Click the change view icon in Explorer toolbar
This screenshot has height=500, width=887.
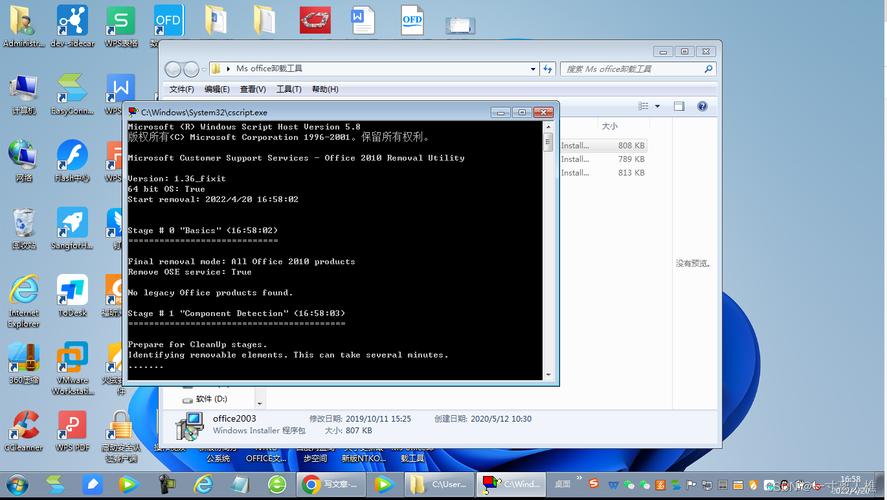tap(643, 106)
